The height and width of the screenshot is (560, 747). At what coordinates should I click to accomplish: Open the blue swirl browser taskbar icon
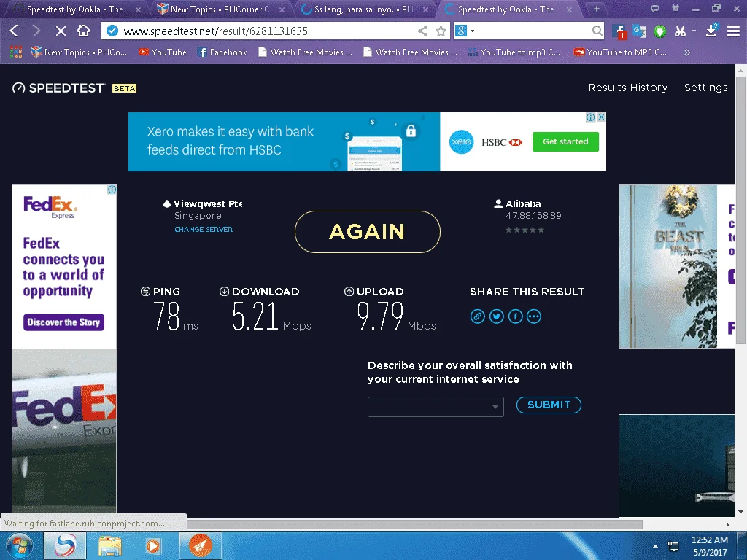coord(65,545)
